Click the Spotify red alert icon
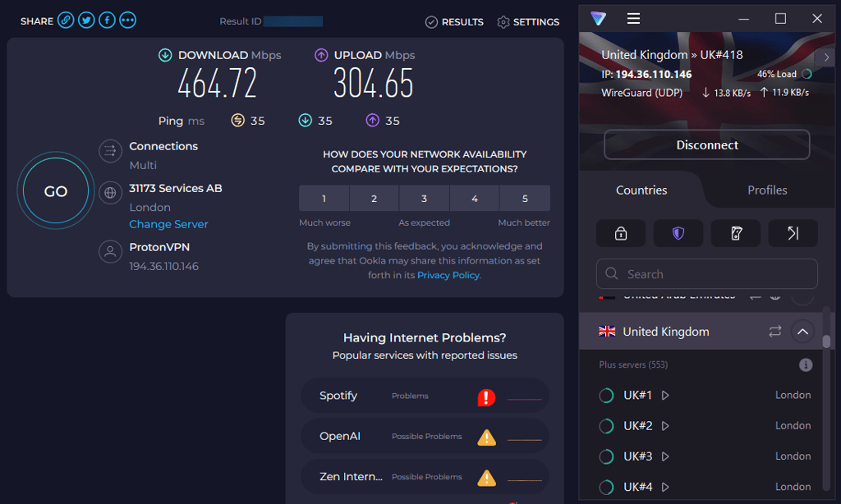This screenshot has width=841, height=504. [x=486, y=397]
